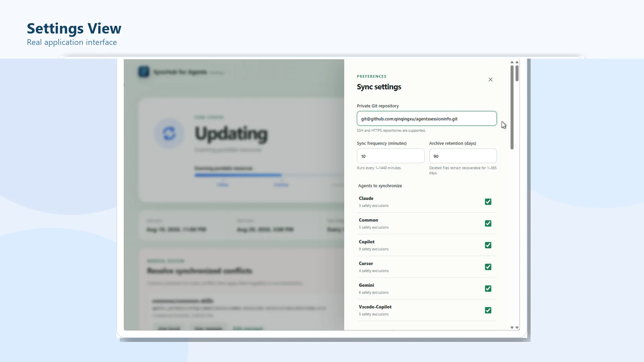Click the 'Vscode-Copilot' agent label

(375, 307)
